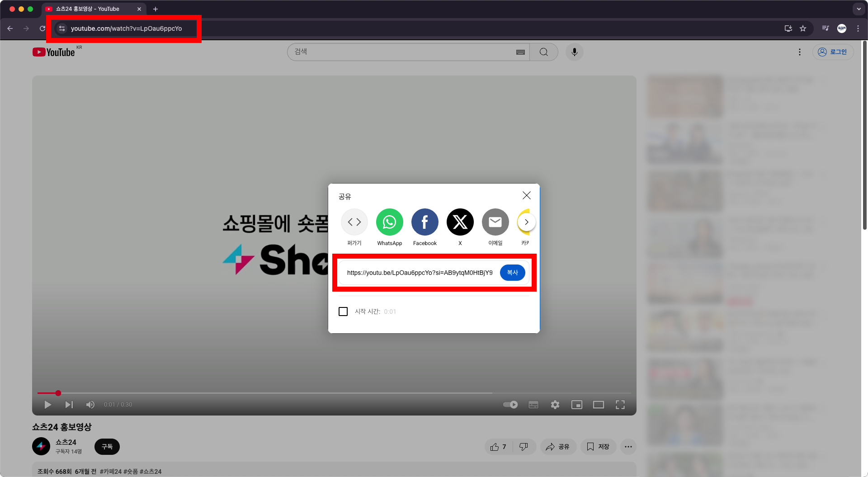The image size is (868, 477).
Task: Open the 쇼츠24 channel name link
Action: 66,442
